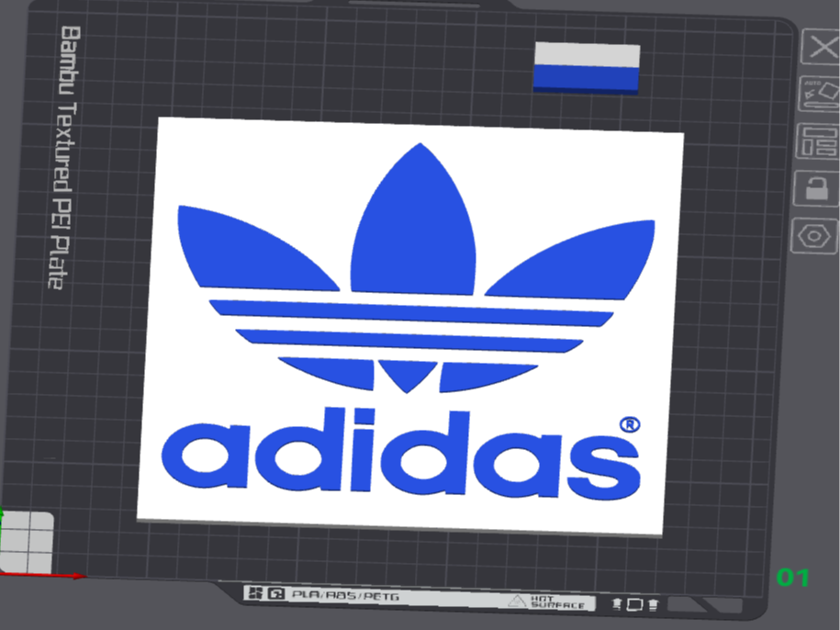Select the Adidas logo model on plate
The height and width of the screenshot is (630, 840).
point(409,327)
